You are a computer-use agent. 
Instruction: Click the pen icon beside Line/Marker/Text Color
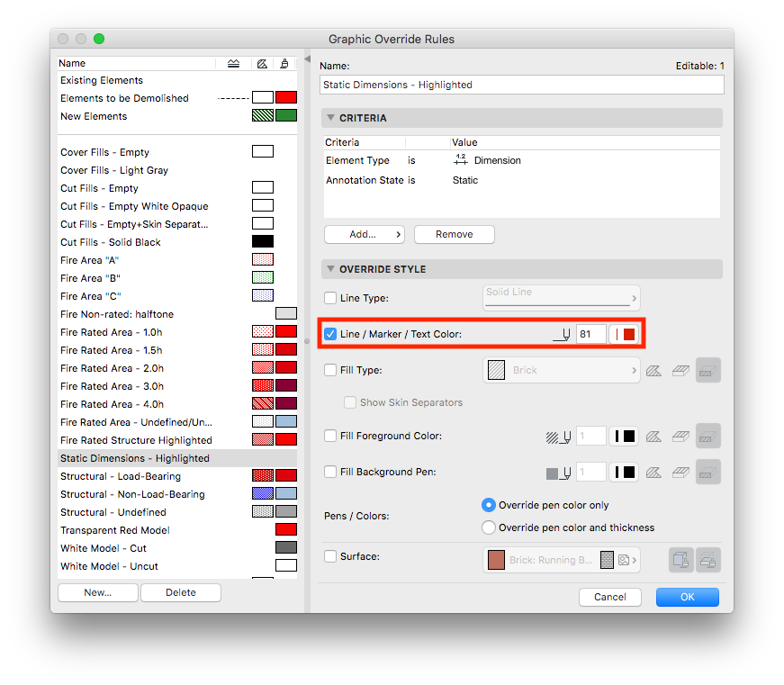(x=562, y=335)
